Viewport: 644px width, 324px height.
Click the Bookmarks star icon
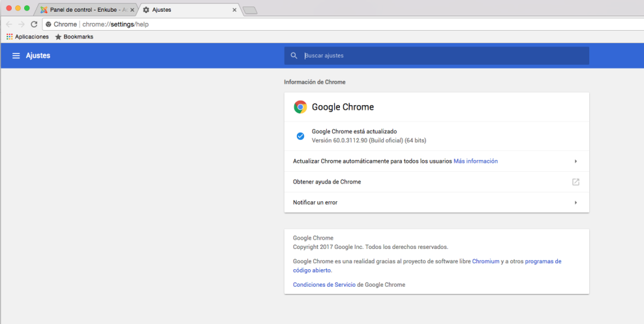tap(58, 37)
